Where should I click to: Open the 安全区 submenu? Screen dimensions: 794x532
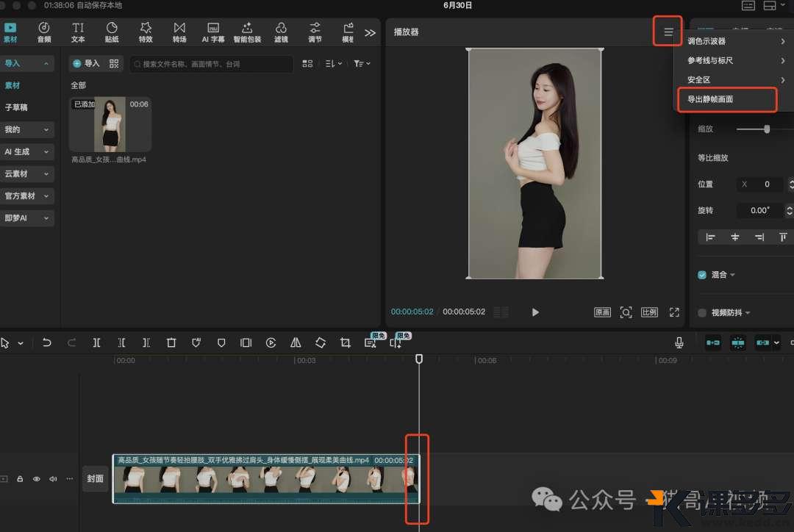(735, 79)
